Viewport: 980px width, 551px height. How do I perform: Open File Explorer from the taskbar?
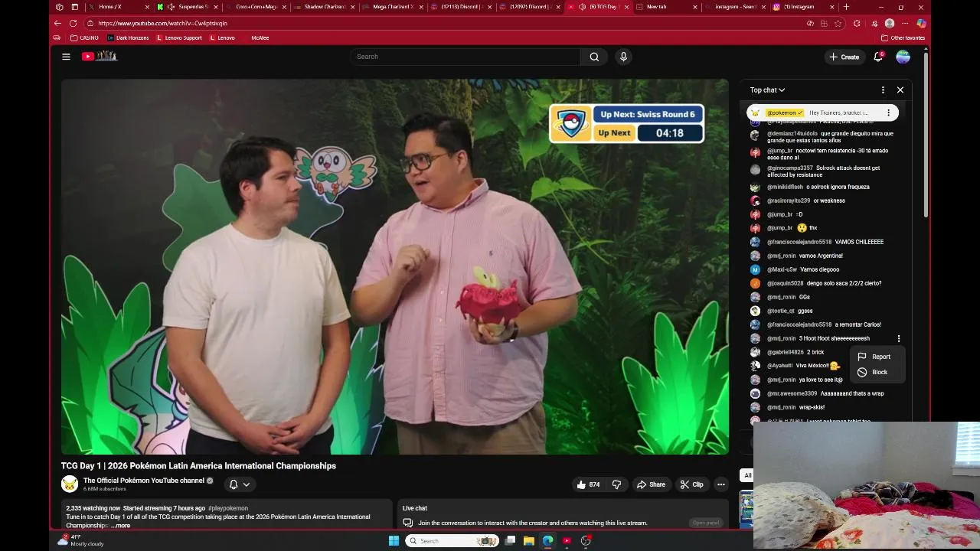[x=528, y=540]
